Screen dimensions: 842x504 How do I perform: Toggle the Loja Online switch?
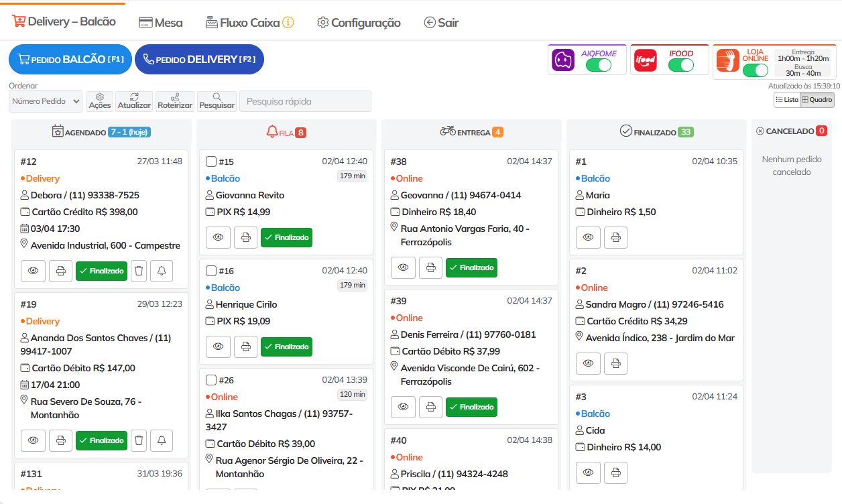point(755,70)
